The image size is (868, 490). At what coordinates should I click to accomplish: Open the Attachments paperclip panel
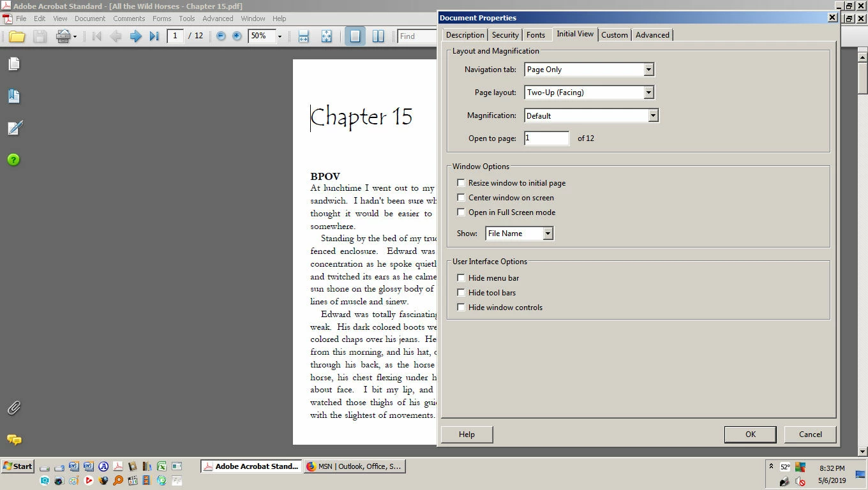coord(14,408)
